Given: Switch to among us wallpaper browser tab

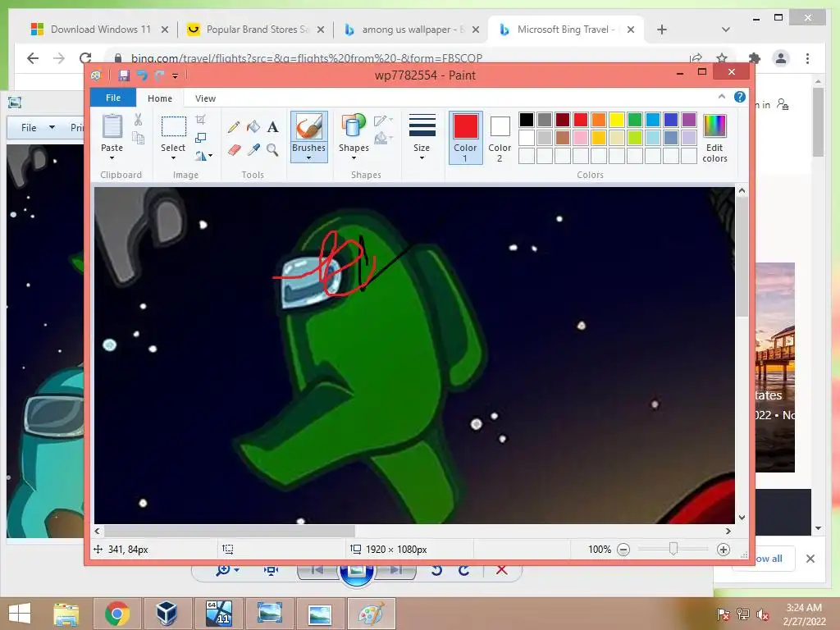Looking at the screenshot, I should pos(410,30).
